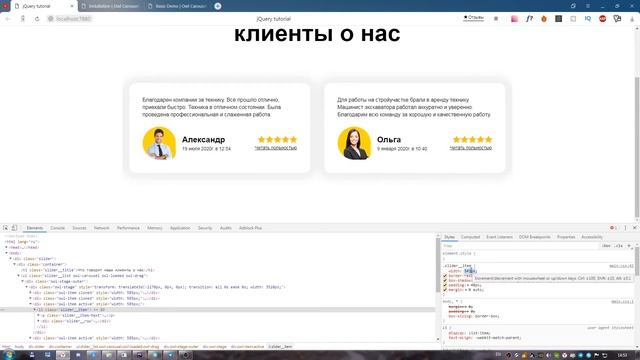Collapse the owl-stage-outer div node
This screenshot has width=640, height=360.
(23, 282)
